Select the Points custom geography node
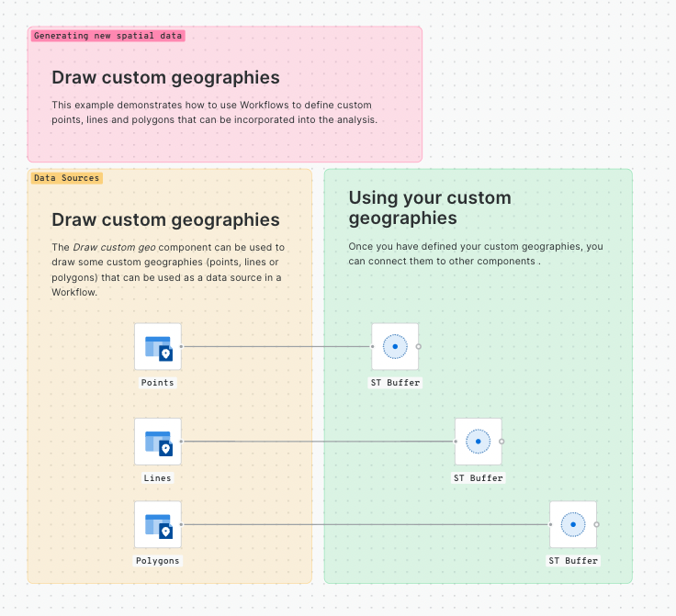This screenshot has height=616, width=676. point(158,347)
